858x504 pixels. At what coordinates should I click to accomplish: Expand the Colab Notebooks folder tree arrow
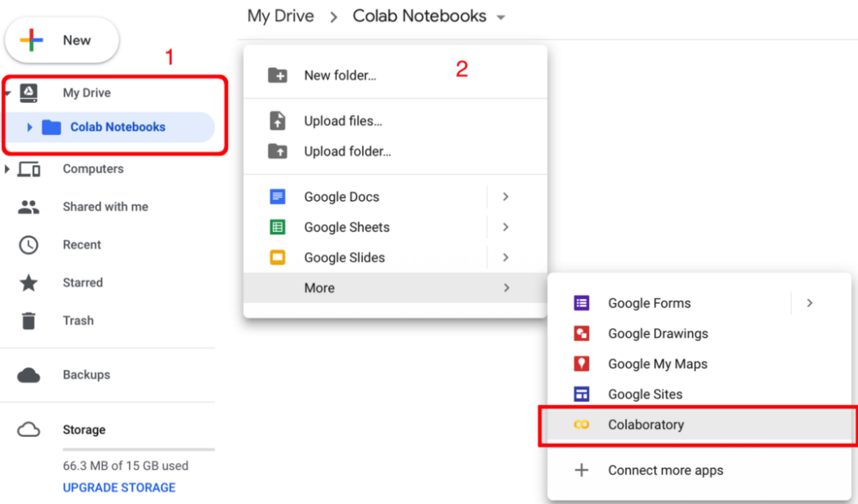29,126
